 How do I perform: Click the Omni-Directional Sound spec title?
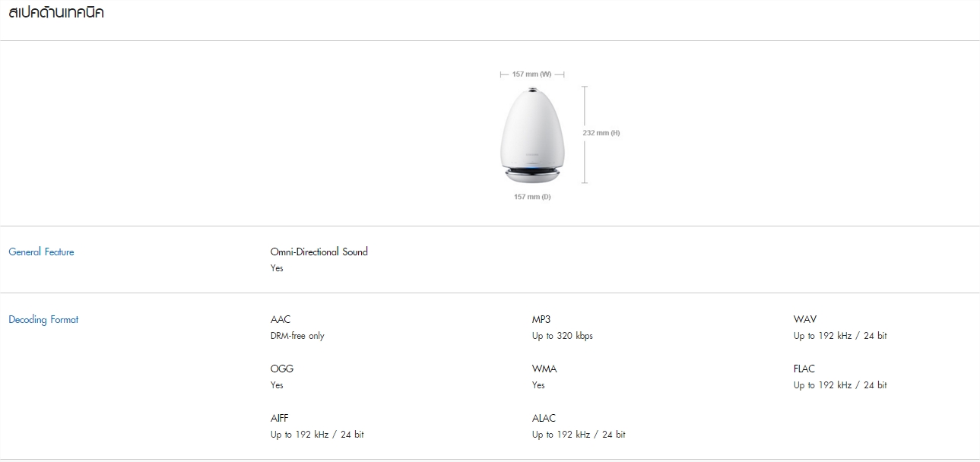[x=319, y=252]
